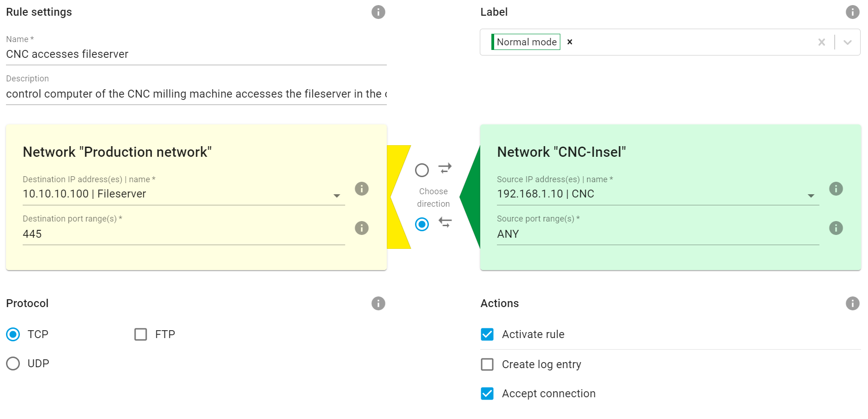
Task: Click the Label section info icon
Action: pyautogui.click(x=852, y=12)
